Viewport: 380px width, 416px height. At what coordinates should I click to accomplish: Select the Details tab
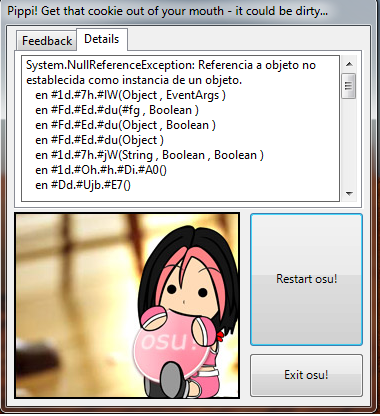(102, 39)
